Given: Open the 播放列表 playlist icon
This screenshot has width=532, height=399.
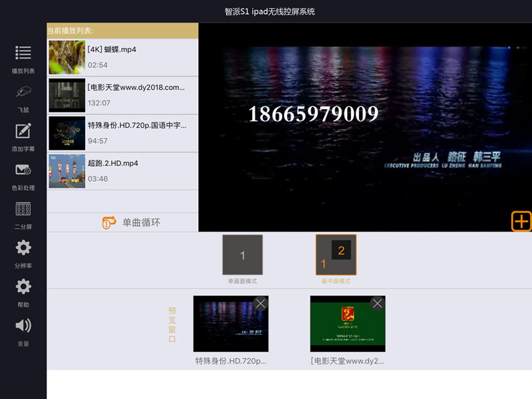Looking at the screenshot, I should coord(23,53).
